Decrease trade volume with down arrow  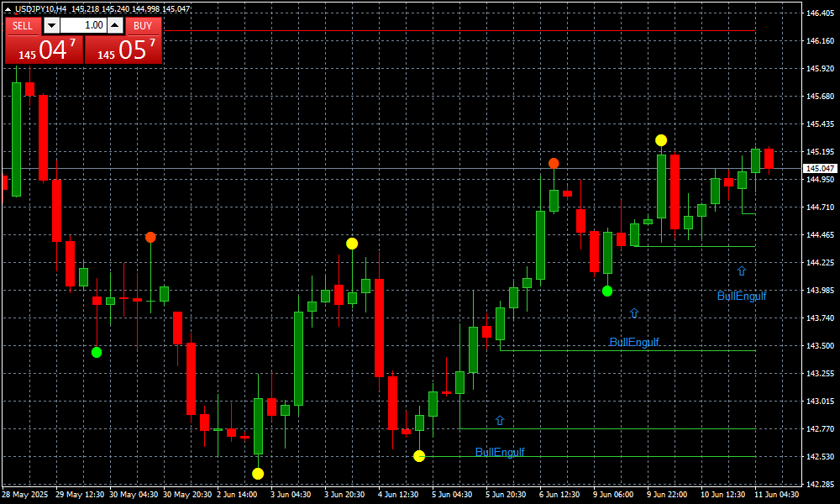click(51, 25)
